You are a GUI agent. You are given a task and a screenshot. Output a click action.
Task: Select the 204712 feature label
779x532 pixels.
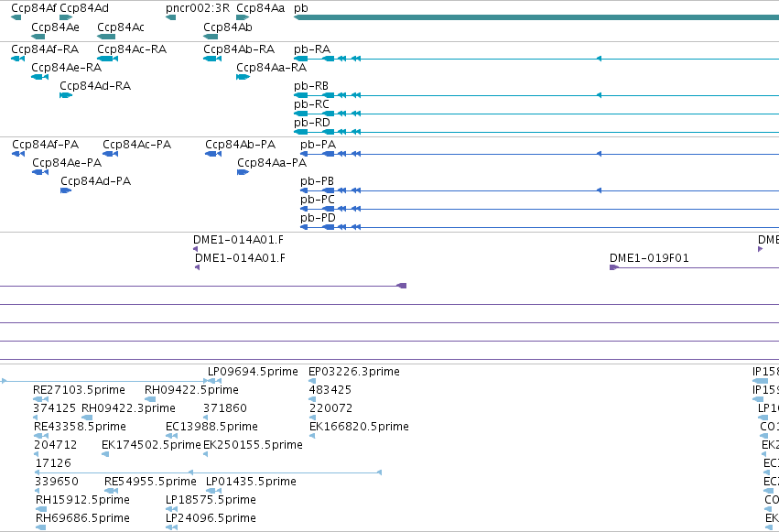55,445
